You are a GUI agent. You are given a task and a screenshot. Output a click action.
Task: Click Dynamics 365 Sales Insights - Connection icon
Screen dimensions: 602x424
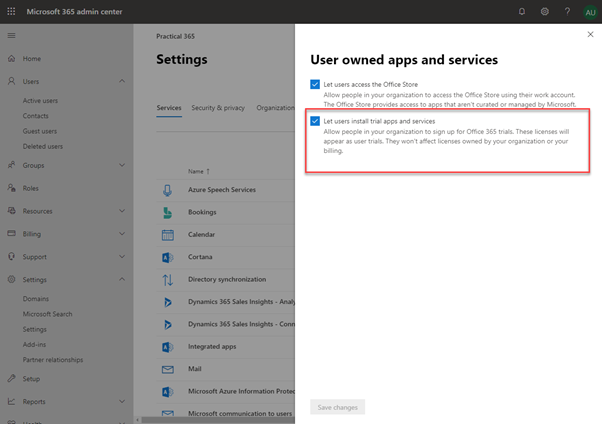168,325
